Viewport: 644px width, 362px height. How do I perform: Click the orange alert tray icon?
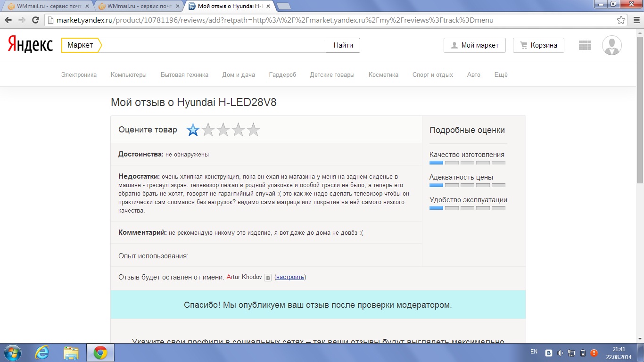tap(594, 353)
